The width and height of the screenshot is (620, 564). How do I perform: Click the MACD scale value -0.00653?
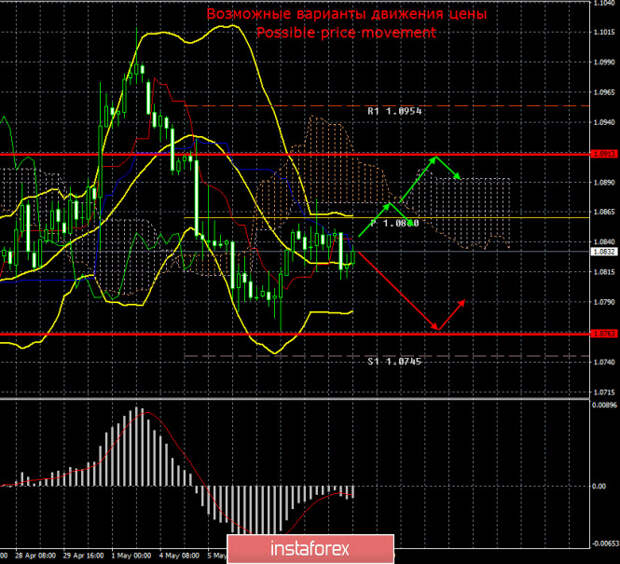[x=605, y=544]
